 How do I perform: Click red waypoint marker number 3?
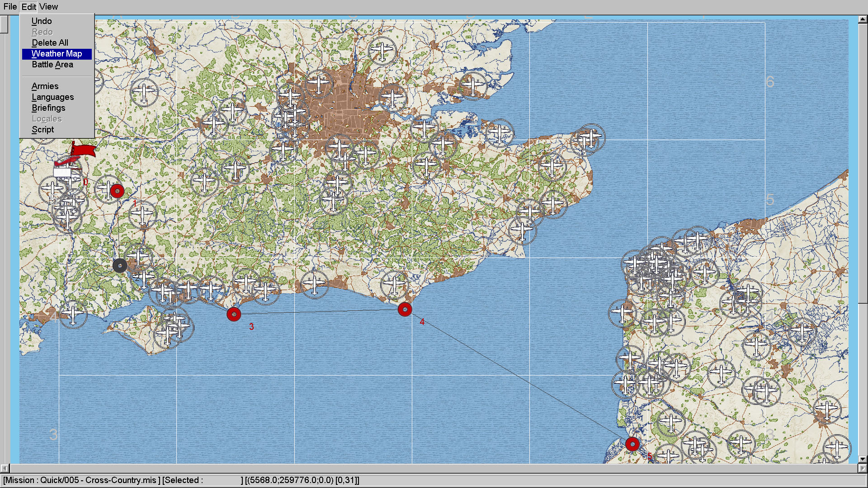coord(234,314)
